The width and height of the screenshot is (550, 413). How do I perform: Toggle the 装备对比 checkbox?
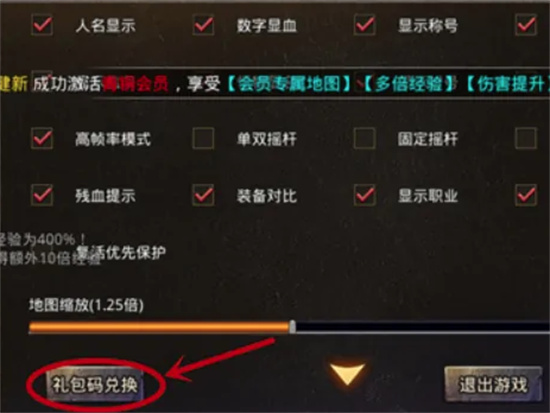203,195
